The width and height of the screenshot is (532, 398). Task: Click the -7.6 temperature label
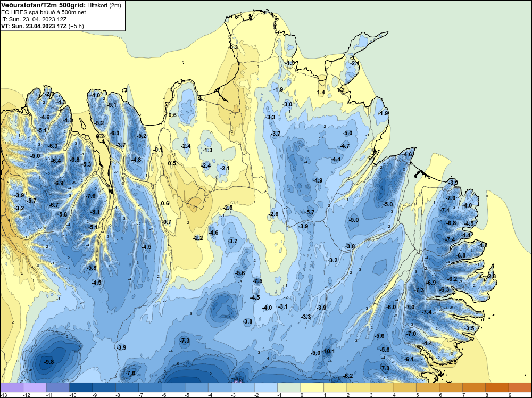pyautogui.click(x=90, y=196)
